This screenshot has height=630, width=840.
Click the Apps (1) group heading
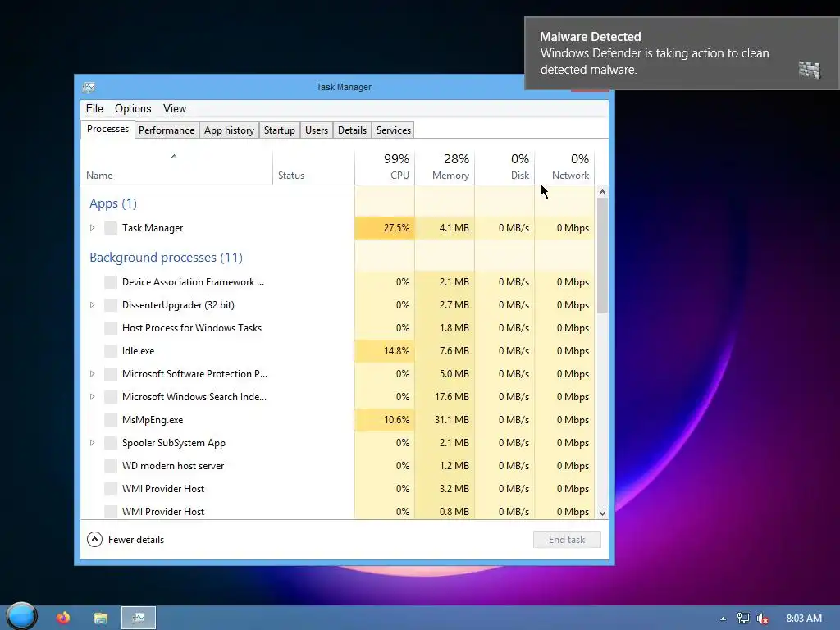[113, 203]
